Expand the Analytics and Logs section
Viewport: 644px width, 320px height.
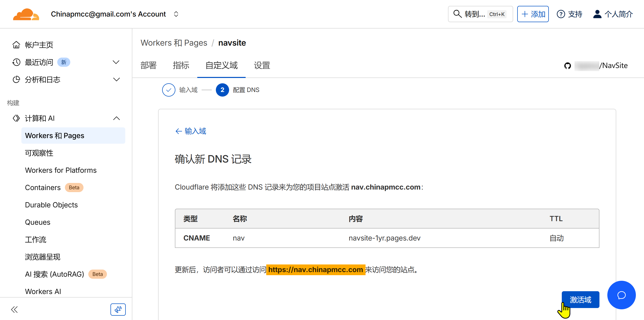pos(116,79)
